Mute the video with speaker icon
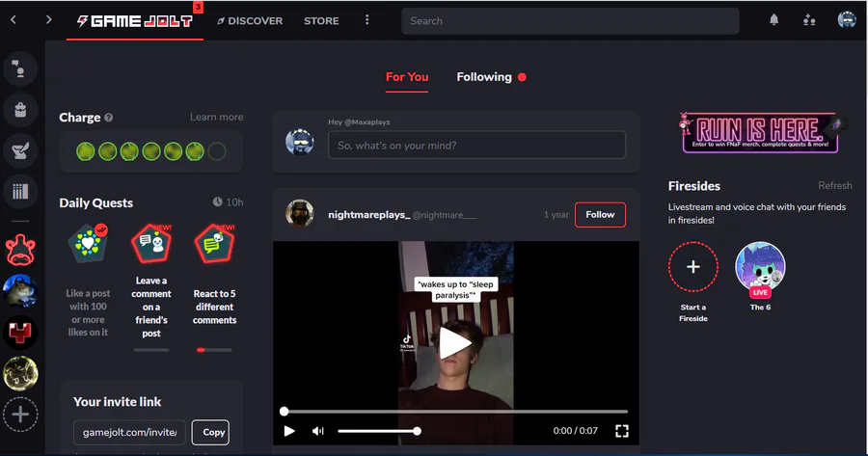 [317, 431]
